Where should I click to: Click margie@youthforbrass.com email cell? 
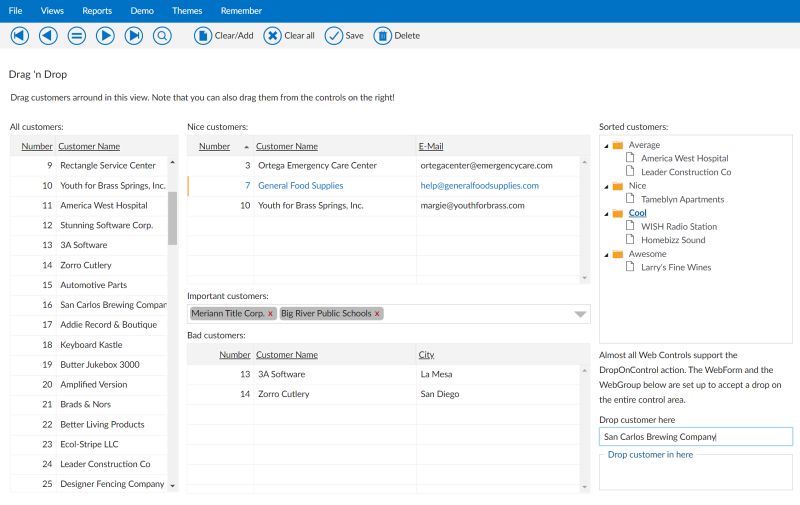click(472, 206)
